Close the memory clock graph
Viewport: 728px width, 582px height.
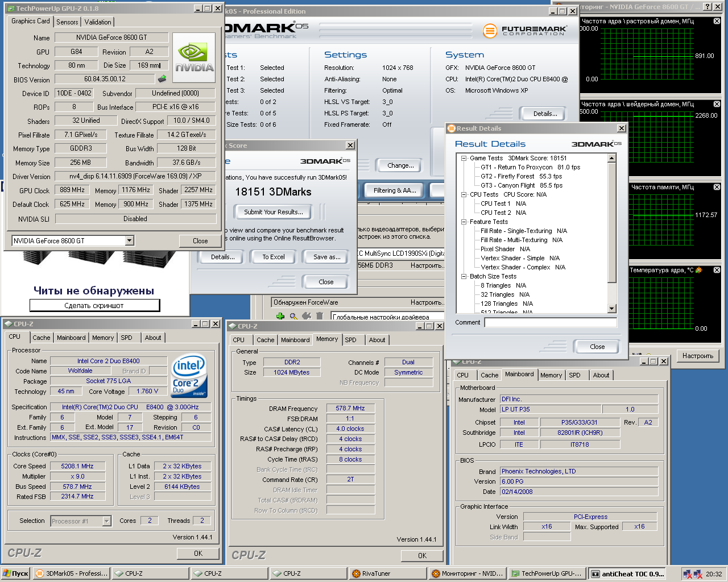point(717,187)
